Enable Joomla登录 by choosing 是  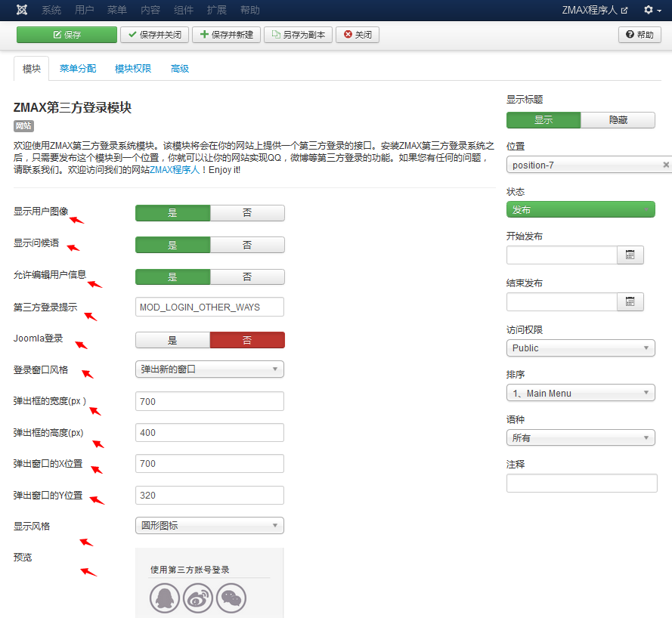(172, 340)
